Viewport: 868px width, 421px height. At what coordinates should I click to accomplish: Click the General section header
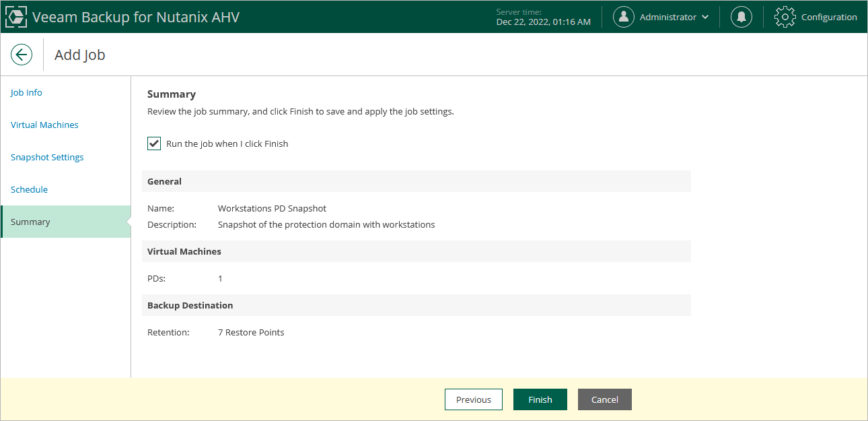point(417,181)
